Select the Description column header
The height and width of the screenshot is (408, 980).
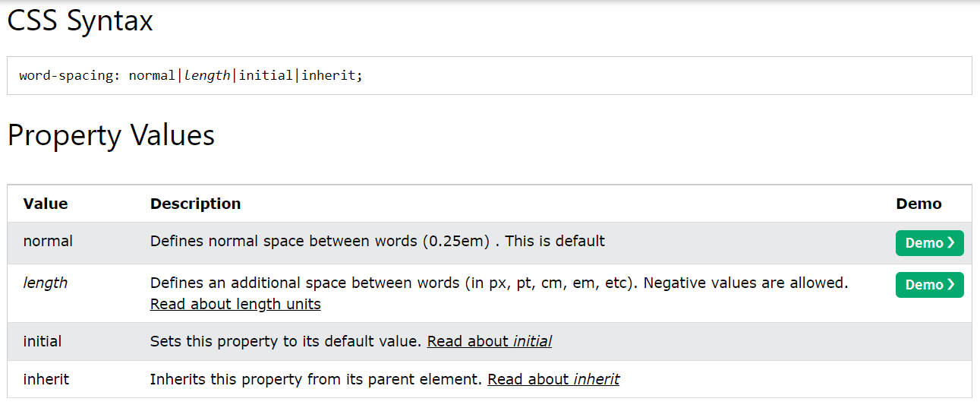pyautogui.click(x=195, y=204)
